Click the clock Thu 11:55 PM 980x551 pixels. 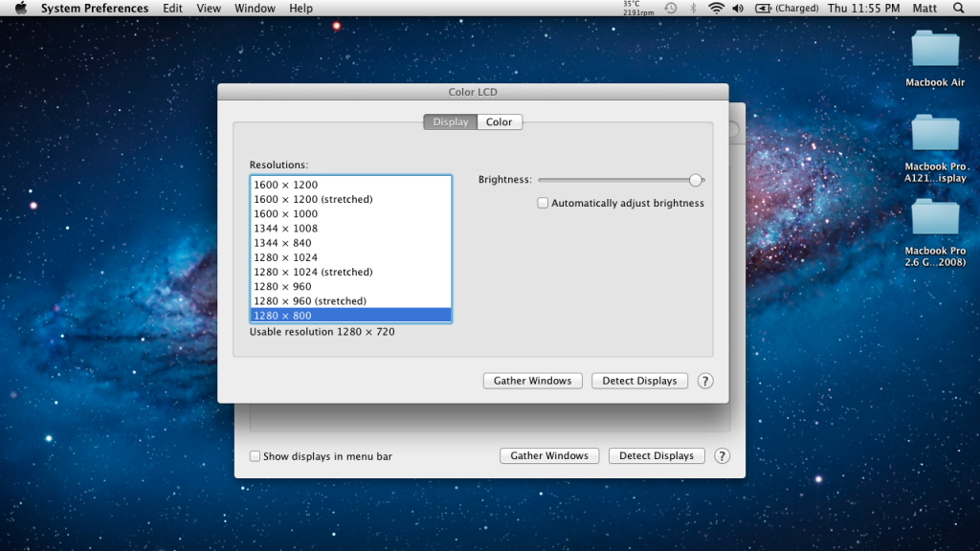click(864, 8)
